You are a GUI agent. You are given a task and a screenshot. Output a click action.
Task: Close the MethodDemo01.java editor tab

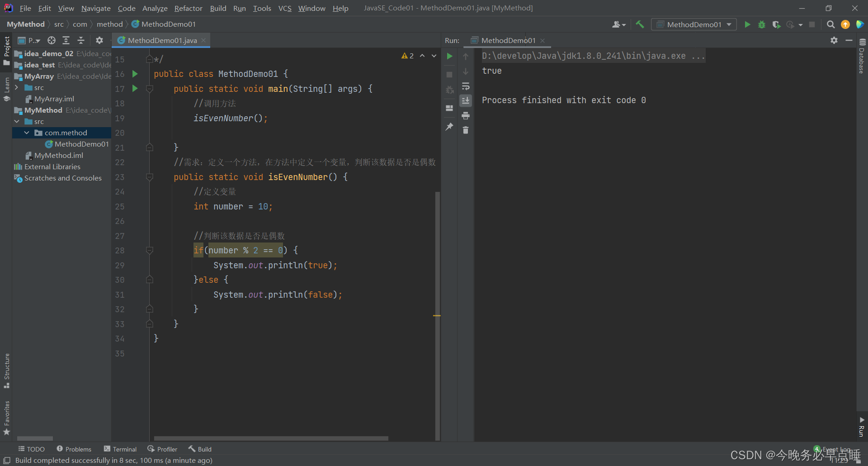[x=204, y=40]
